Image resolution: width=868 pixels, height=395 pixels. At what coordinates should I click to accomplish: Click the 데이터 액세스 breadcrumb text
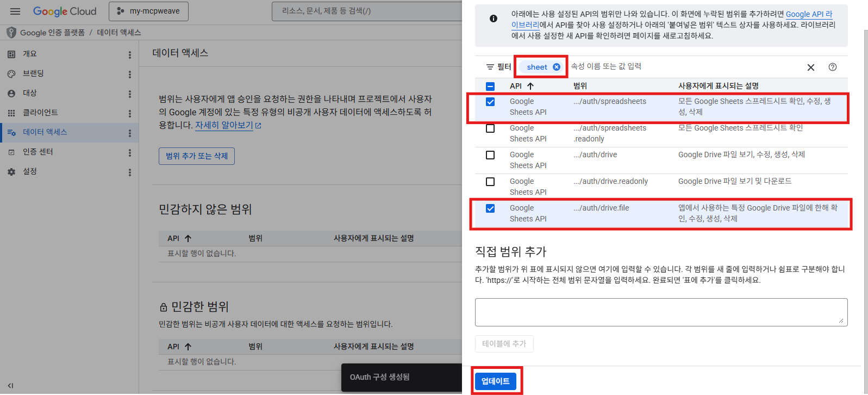click(119, 33)
